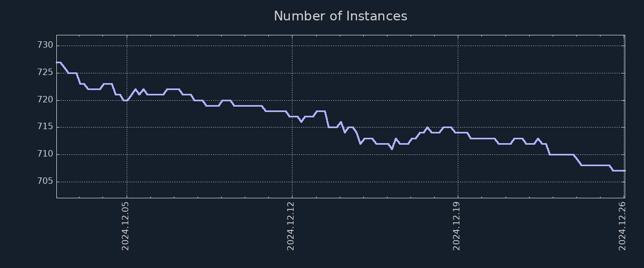Click the leftmost starting point of the line
This screenshot has height=268, width=644.
(57, 62)
